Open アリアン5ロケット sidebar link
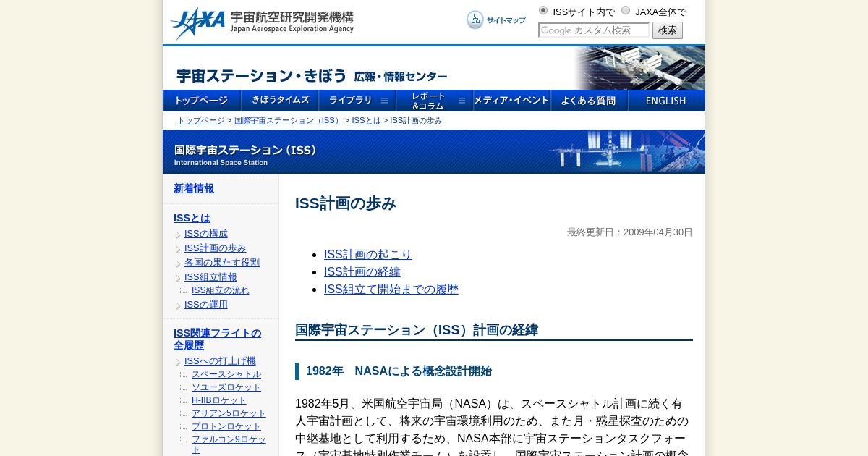The image size is (868, 456). tap(229, 413)
